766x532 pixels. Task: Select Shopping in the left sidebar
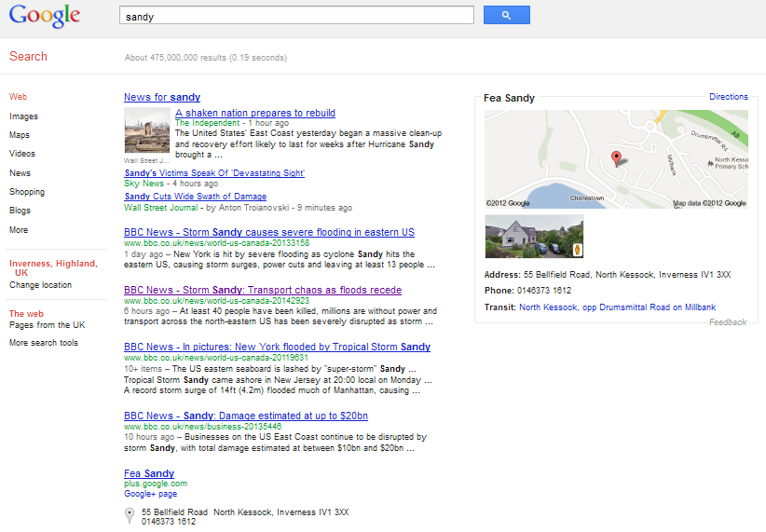point(27,192)
